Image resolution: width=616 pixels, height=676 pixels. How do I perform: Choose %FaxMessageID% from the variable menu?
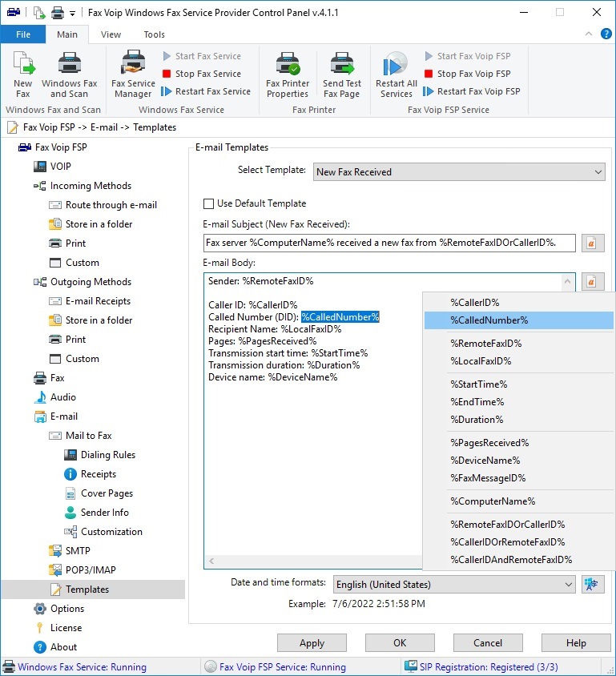(519, 478)
